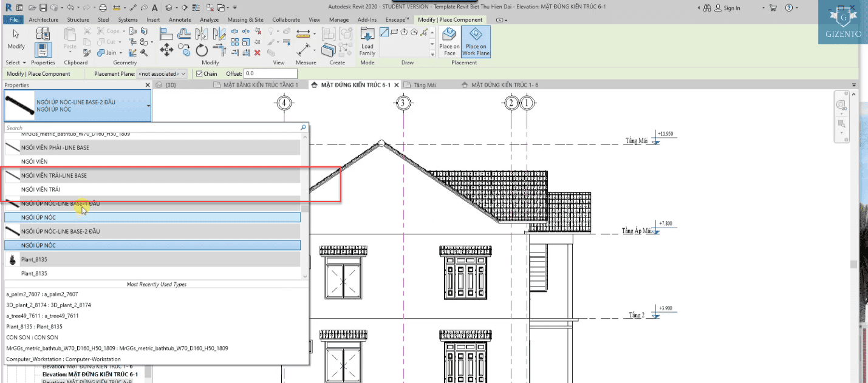Select NGÓI VIỀN TRÁI-LINE BASE family row
Screen dimensions: 868x383
point(153,175)
